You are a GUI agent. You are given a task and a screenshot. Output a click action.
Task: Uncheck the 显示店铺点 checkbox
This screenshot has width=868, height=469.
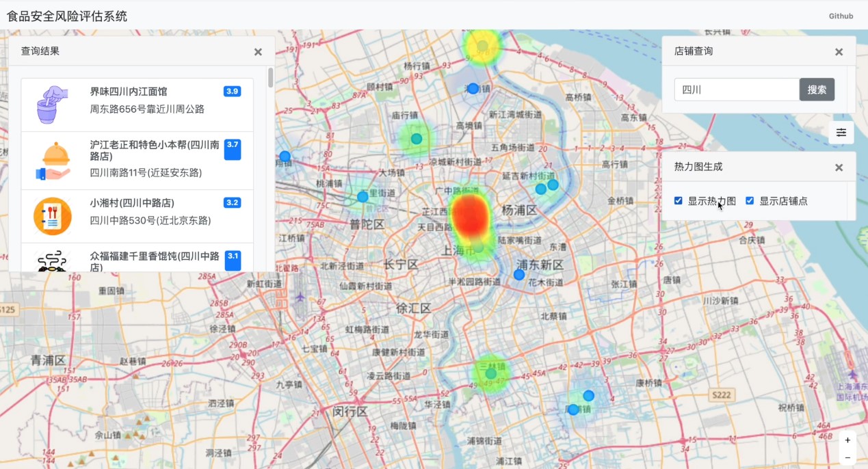coord(750,201)
